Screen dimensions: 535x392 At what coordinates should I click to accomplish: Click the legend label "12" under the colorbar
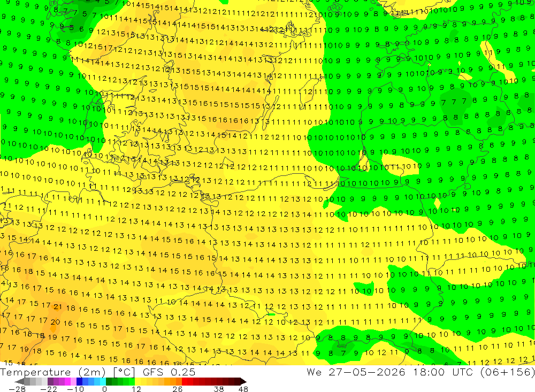tap(136, 389)
